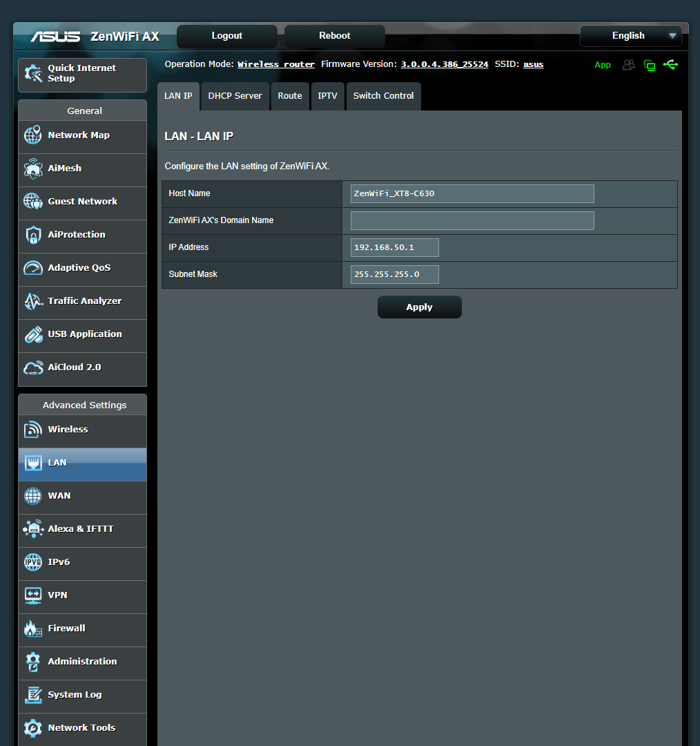Click the Apply button
This screenshot has height=746, width=700.
coord(420,307)
